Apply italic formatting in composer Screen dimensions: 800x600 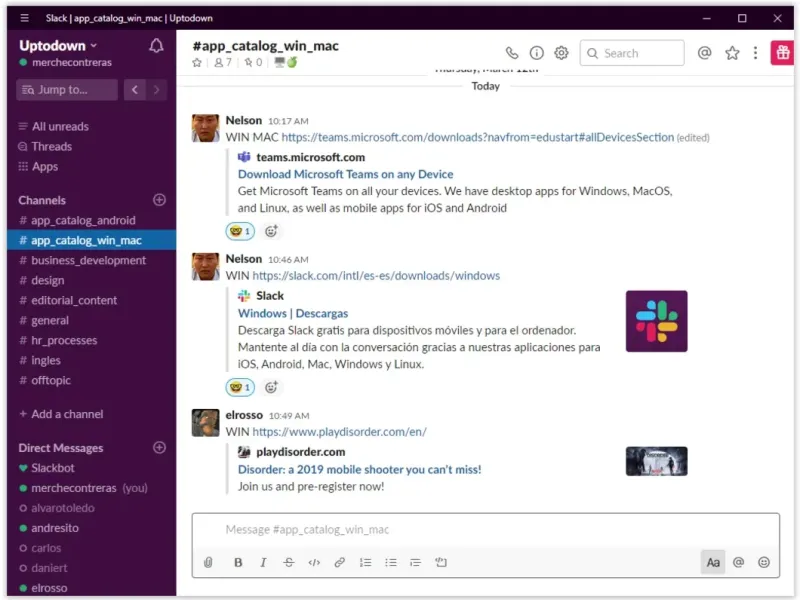263,562
